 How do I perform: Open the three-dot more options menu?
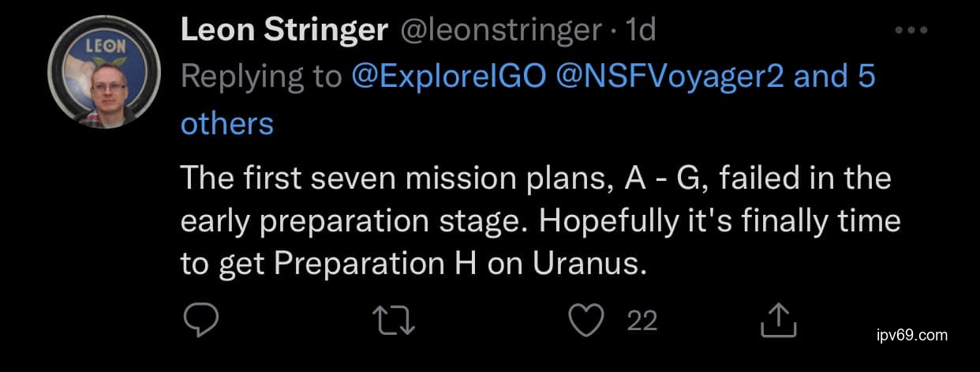(x=911, y=31)
